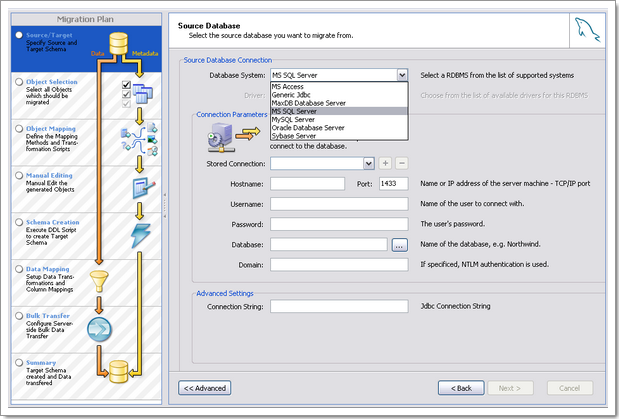The height and width of the screenshot is (419, 619).
Task: Click the source database cylinder icon
Action: [118, 43]
